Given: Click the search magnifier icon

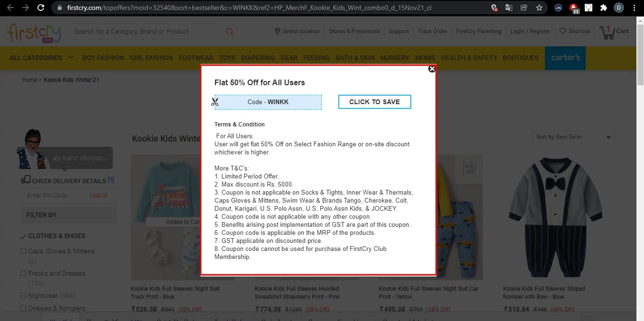Looking at the screenshot, I should coord(230,32).
